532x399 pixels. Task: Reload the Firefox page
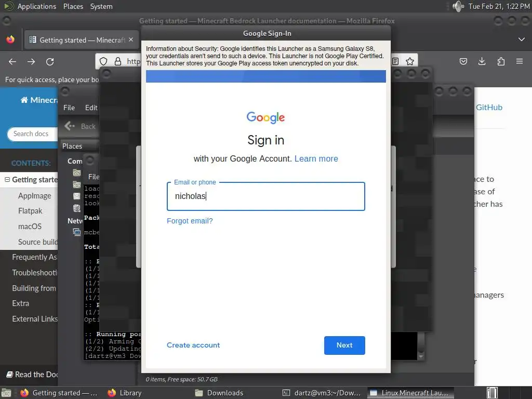click(x=50, y=61)
